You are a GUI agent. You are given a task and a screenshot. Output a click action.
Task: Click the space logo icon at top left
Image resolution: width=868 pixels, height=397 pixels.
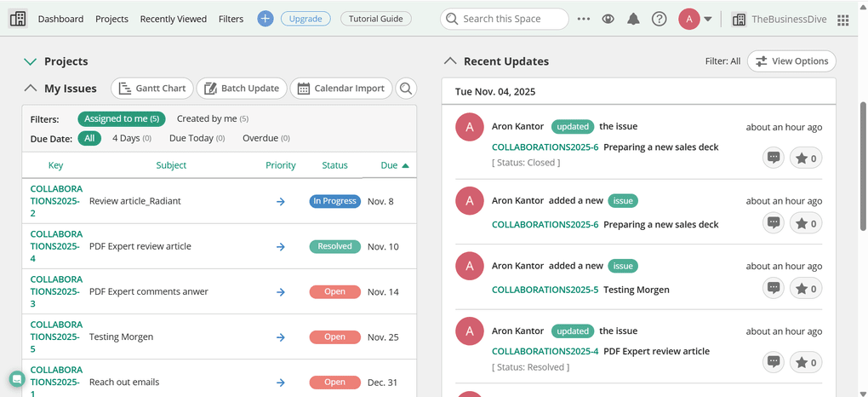(18, 19)
